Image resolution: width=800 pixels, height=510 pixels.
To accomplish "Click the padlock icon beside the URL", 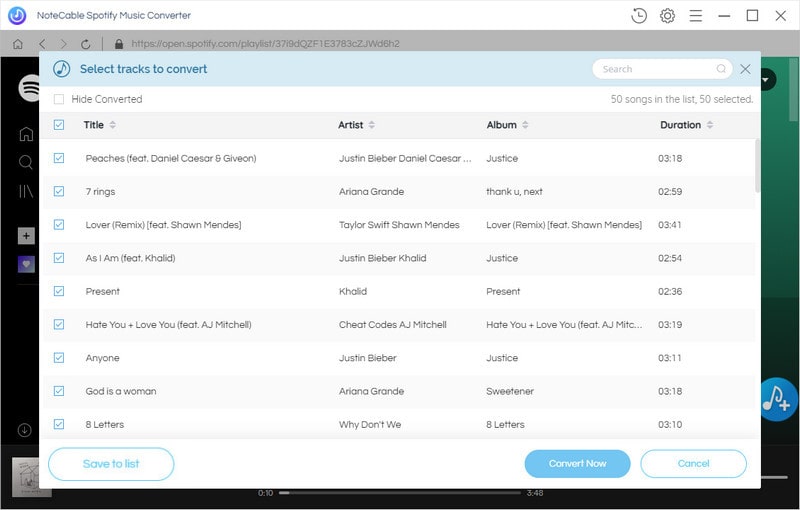I will [119, 44].
